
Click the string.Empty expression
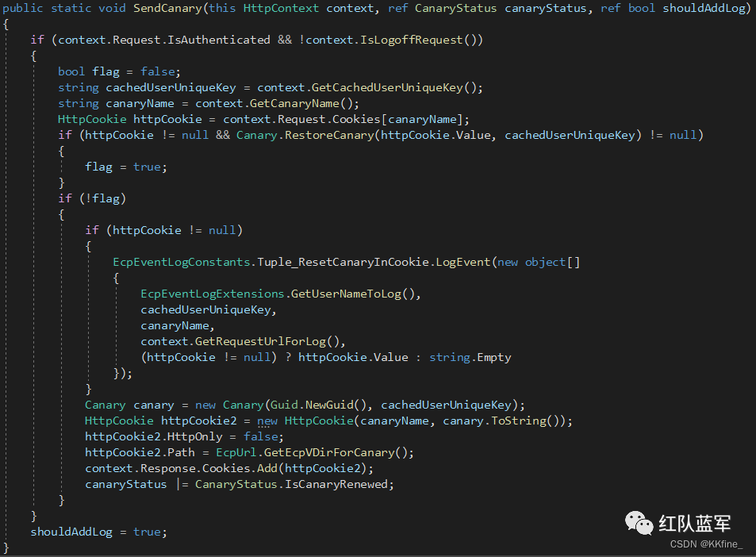click(x=470, y=358)
